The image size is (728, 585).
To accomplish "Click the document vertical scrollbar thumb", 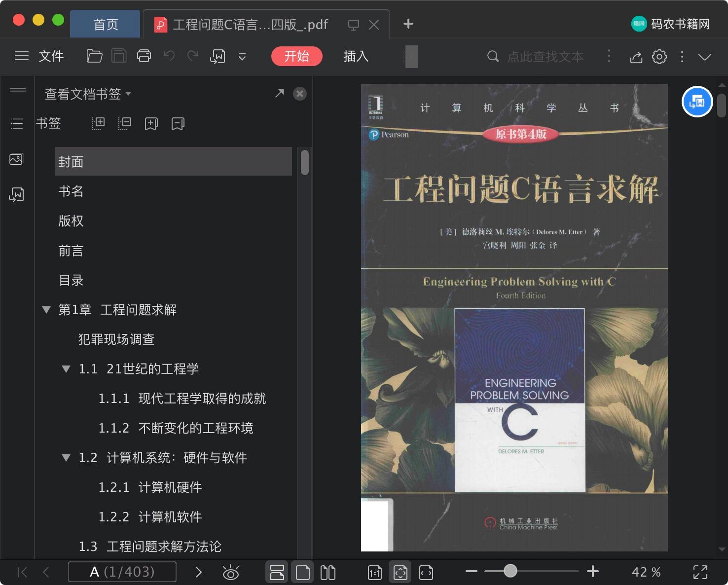I will pyautogui.click(x=722, y=105).
